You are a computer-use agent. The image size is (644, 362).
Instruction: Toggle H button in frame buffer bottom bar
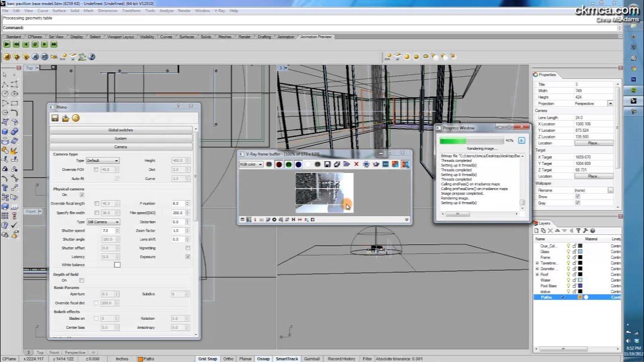(293, 220)
